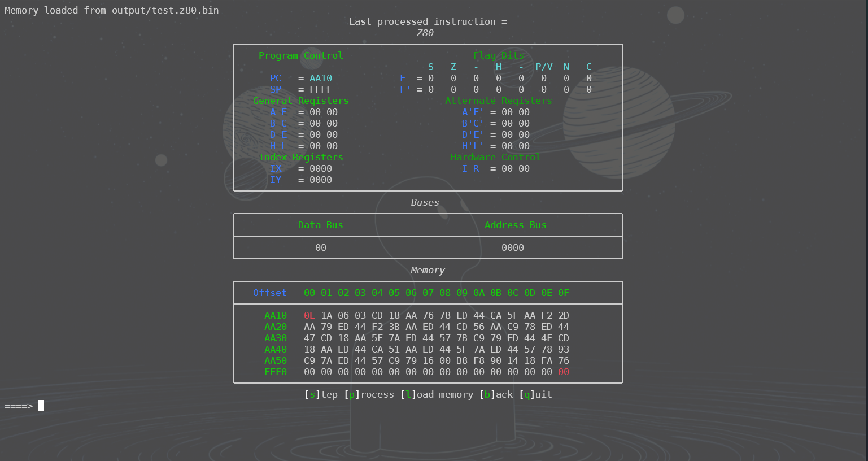Click the Z80 title text
This screenshot has width=868, height=461.
tap(425, 33)
